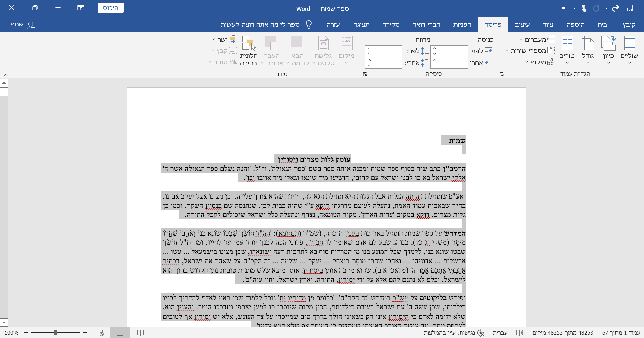This screenshot has width=644, height=338.
Task: Open the עזרה (Help) tab
Action: tap(333, 24)
